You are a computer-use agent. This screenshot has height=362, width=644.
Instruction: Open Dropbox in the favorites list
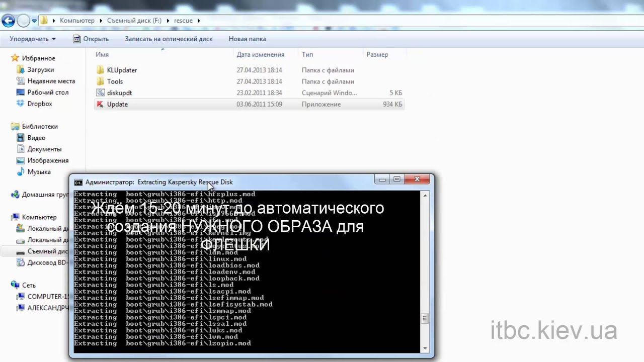(x=40, y=104)
